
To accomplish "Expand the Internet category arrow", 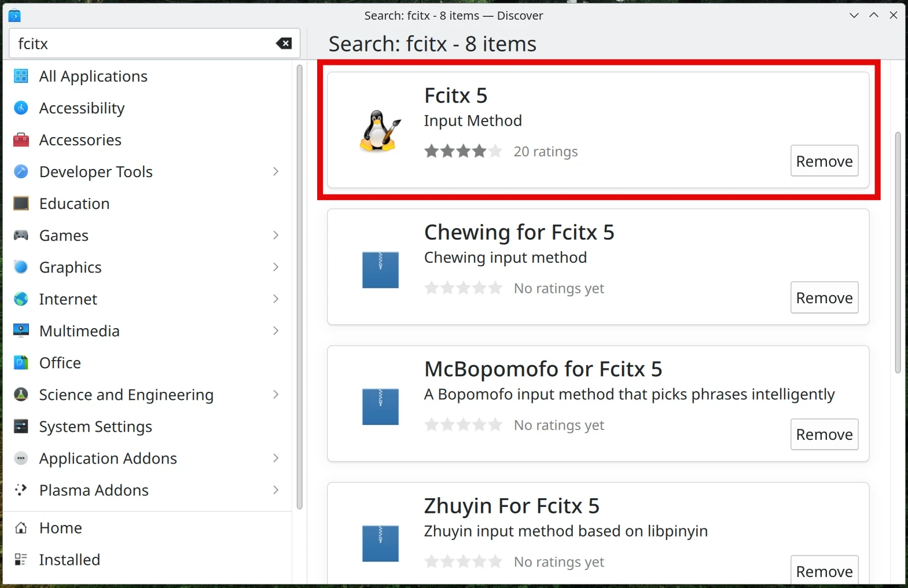I will coord(275,299).
